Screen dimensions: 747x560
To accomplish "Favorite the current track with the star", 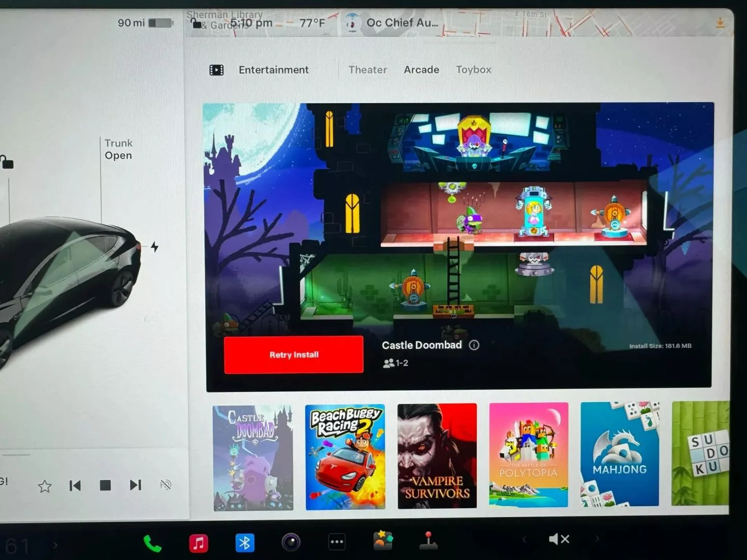I will [x=45, y=486].
